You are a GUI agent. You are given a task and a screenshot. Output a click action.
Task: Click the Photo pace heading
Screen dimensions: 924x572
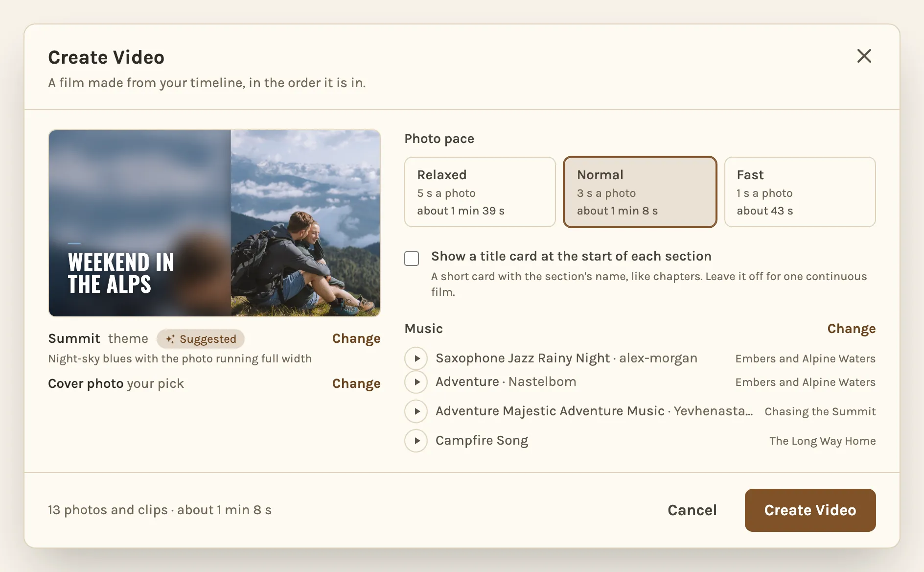click(x=439, y=139)
